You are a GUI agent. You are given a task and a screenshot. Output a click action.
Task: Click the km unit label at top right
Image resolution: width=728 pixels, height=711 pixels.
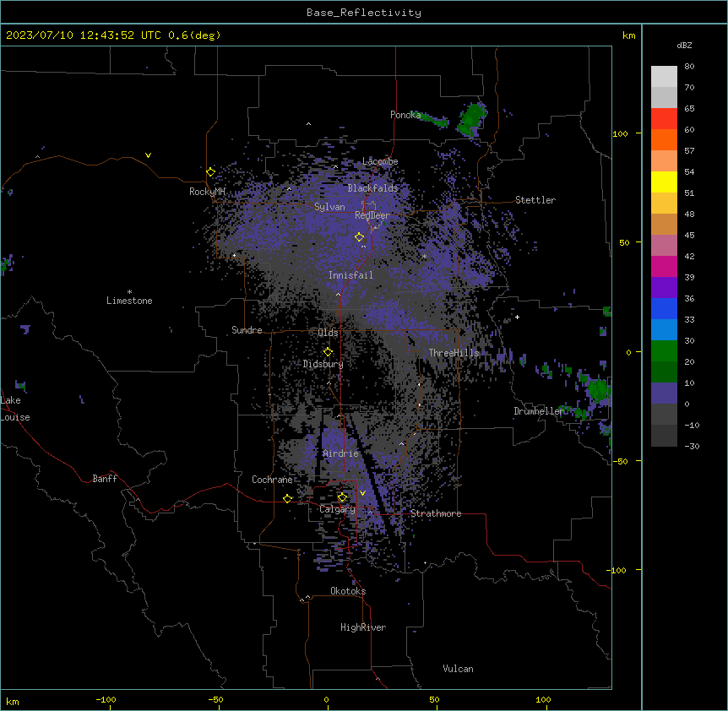(628, 35)
